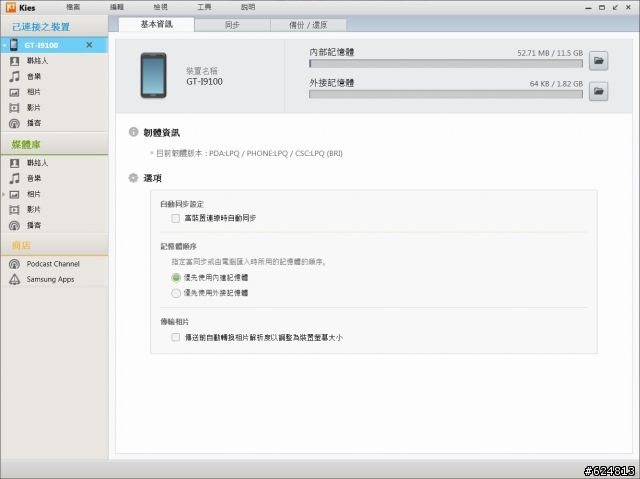The width and height of the screenshot is (640, 479).
Task: Click the internal memory usage bar
Action: tap(446, 64)
